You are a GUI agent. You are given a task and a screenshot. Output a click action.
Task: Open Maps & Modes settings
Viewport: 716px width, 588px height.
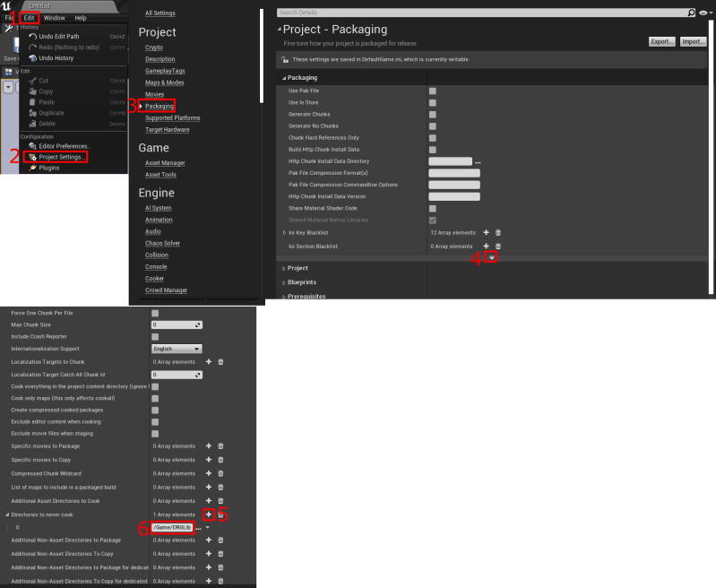click(x=164, y=82)
